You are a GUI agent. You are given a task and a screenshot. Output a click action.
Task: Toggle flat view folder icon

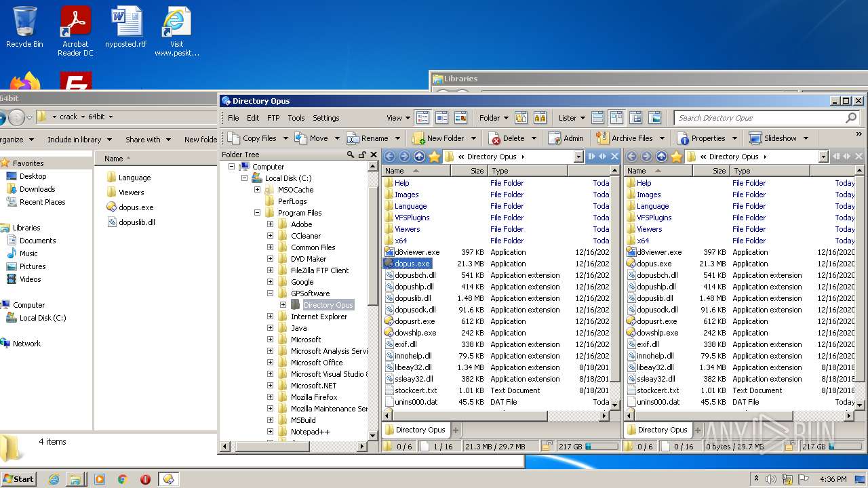pyautogui.click(x=521, y=118)
